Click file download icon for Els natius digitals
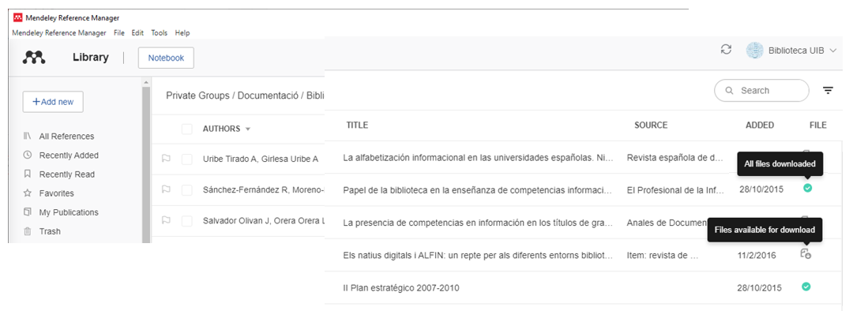Viewport: 868px width, 311px height. pos(806,254)
